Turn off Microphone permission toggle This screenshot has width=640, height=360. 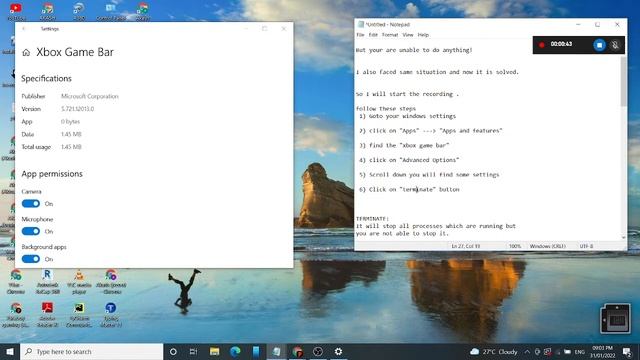(31, 231)
